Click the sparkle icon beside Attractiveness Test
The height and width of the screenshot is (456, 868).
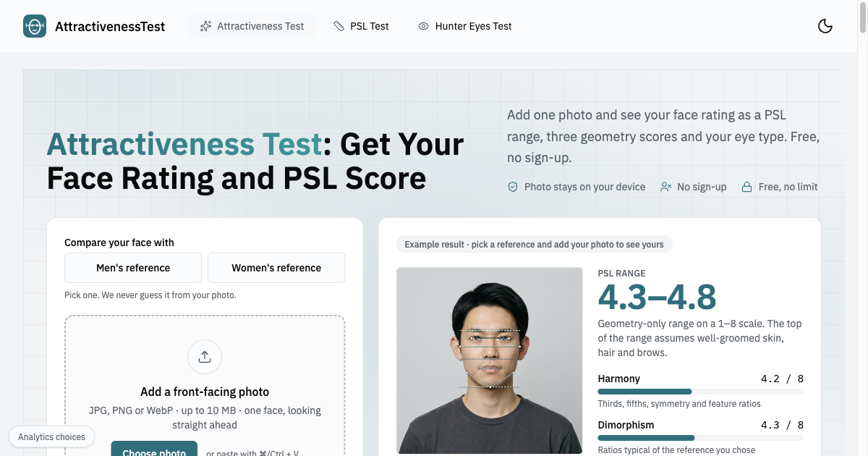(205, 26)
